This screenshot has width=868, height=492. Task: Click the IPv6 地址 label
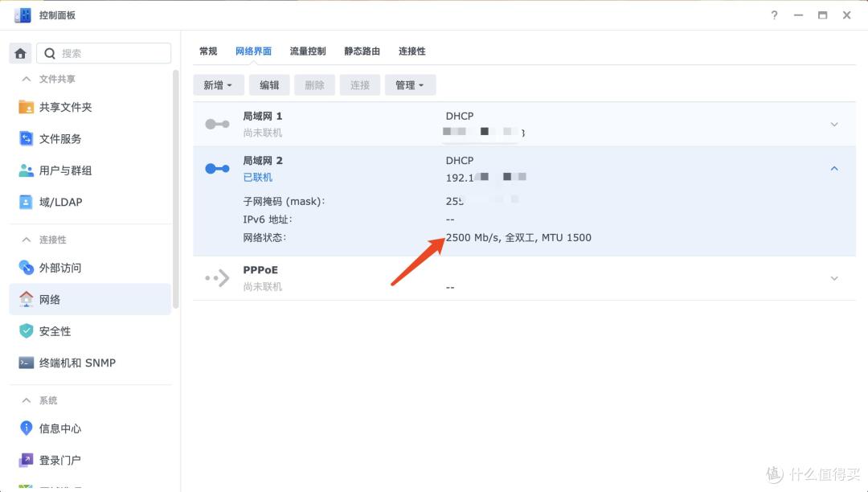pyautogui.click(x=268, y=219)
